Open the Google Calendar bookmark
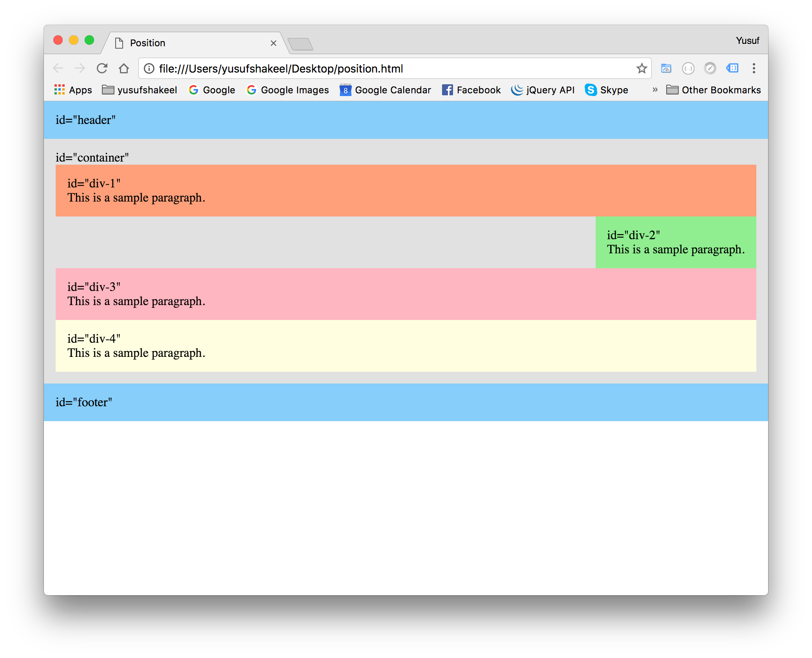 pyautogui.click(x=385, y=90)
